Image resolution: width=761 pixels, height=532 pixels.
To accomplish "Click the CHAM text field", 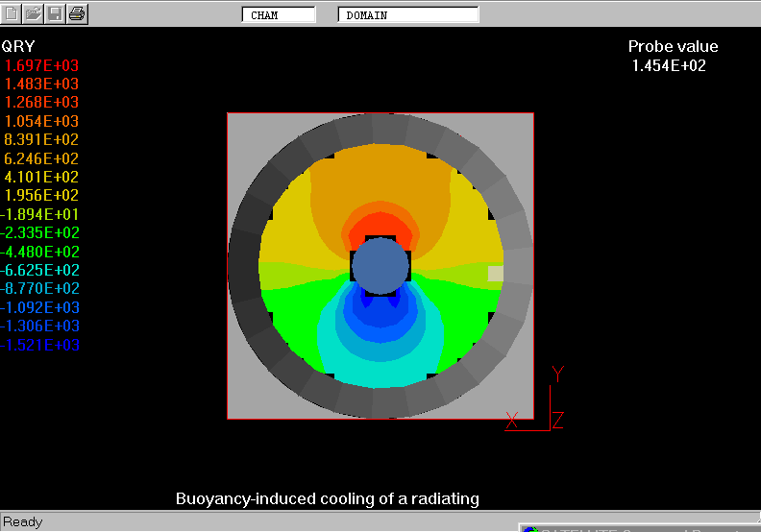I will (279, 15).
